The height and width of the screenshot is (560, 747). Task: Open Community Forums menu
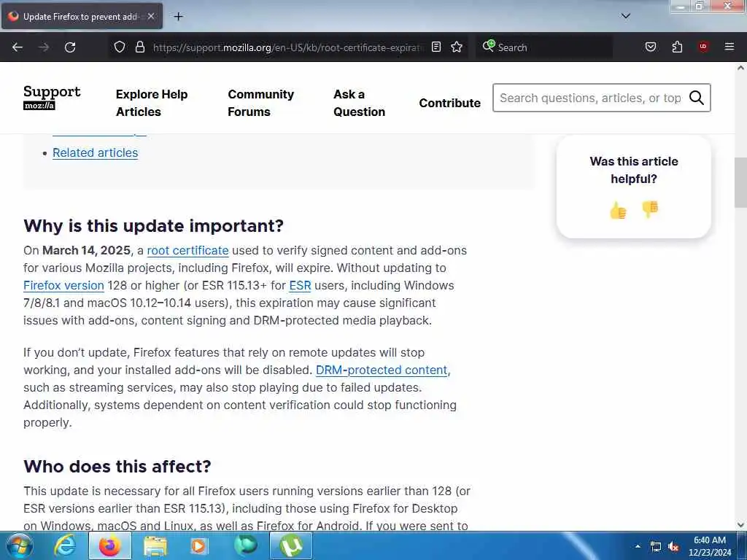coord(260,103)
